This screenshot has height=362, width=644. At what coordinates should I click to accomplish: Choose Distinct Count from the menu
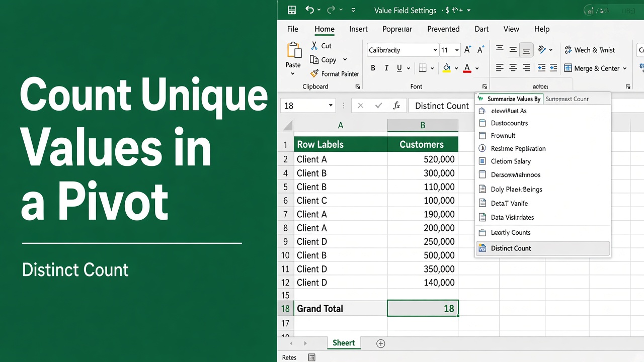pyautogui.click(x=543, y=248)
